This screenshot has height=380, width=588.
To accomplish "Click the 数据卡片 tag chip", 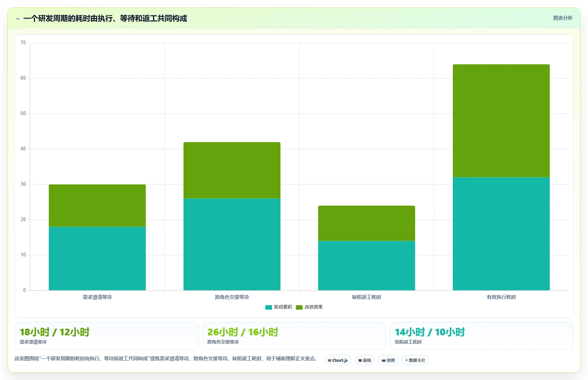I will pos(415,360).
